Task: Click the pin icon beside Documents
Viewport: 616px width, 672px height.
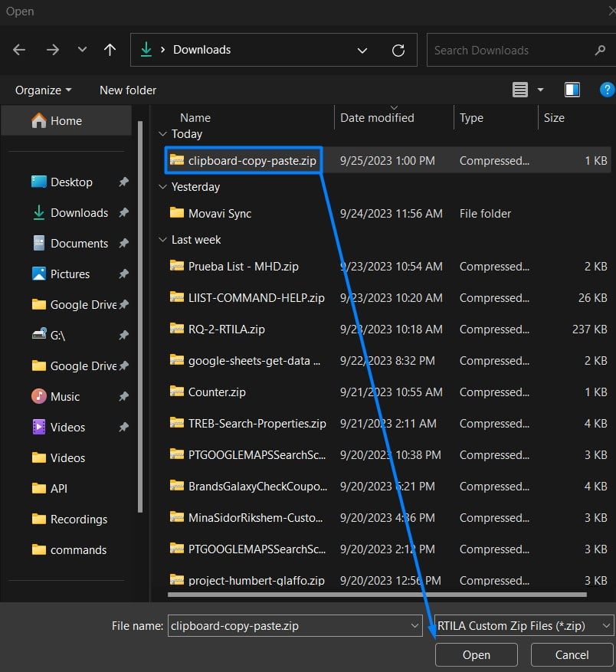Action: coord(123,244)
